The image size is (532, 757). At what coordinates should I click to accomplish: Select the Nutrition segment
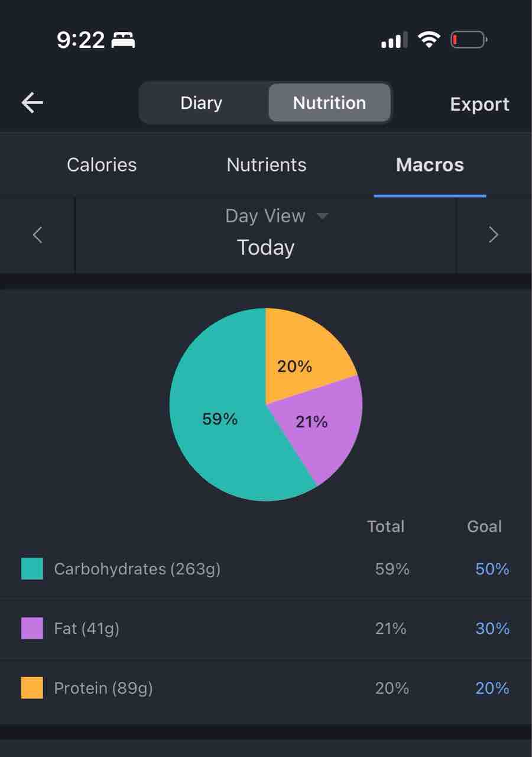[x=329, y=103]
